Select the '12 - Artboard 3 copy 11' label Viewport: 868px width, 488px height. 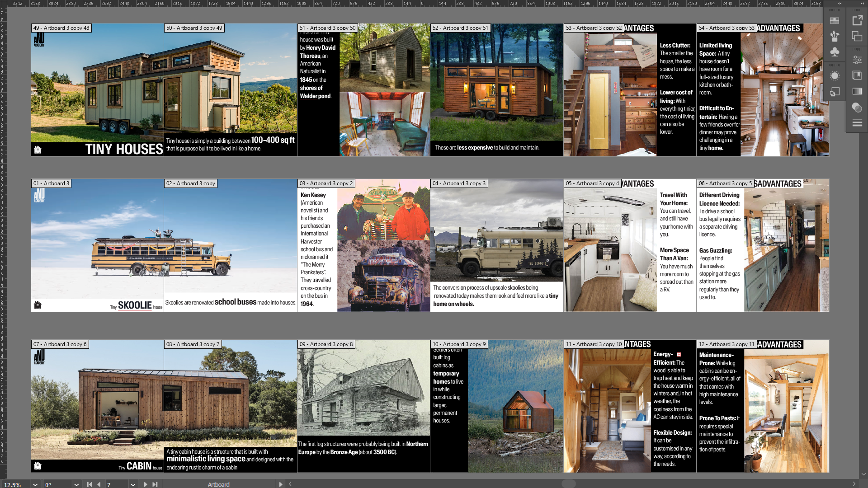pos(727,344)
